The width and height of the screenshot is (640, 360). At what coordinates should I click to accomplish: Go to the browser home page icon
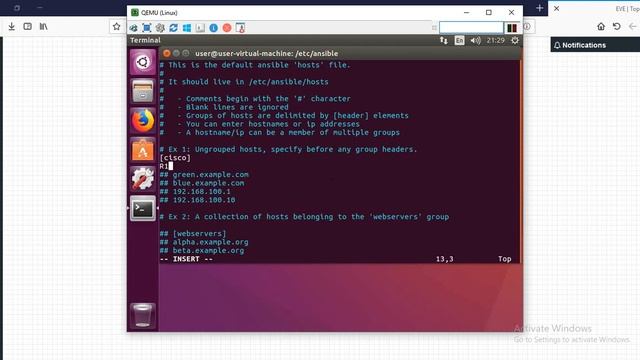click(x=601, y=27)
